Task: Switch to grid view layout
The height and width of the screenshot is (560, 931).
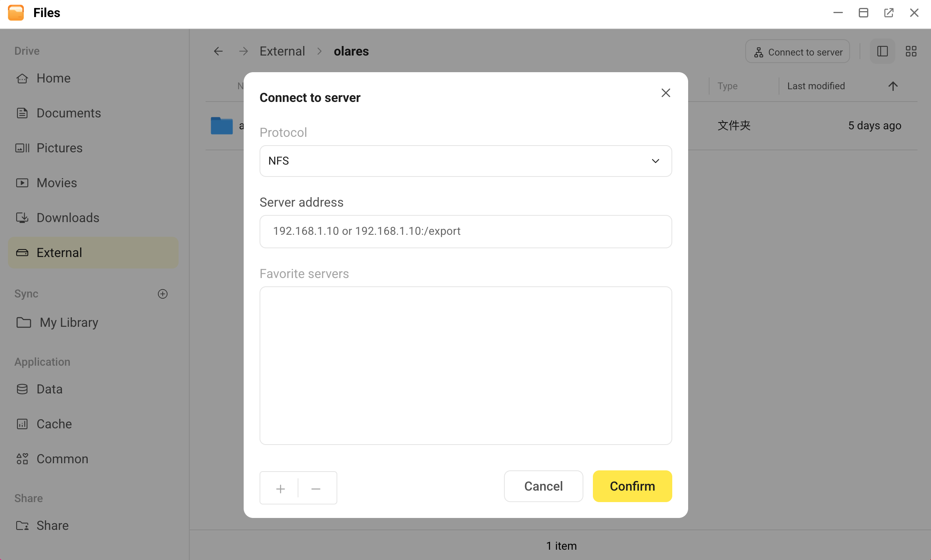Action: tap(911, 51)
